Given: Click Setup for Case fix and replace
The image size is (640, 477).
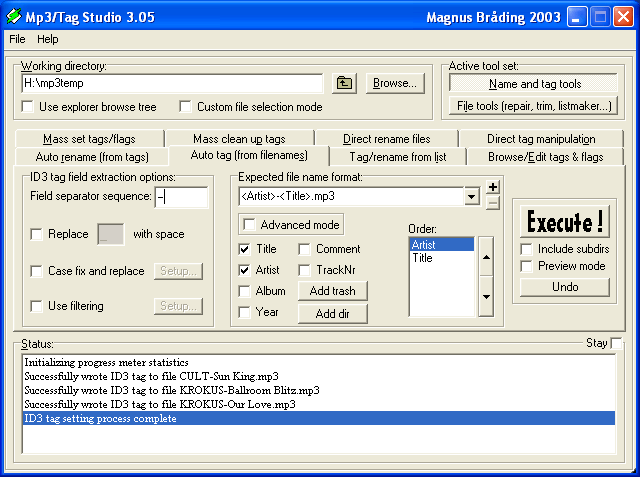Looking at the screenshot, I should point(178,271).
